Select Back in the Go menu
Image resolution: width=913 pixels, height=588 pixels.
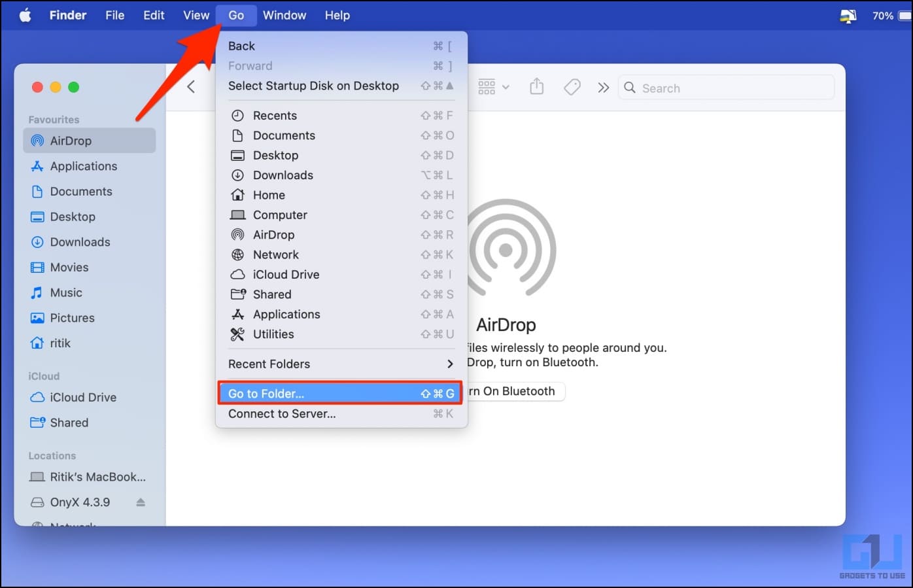coord(341,46)
